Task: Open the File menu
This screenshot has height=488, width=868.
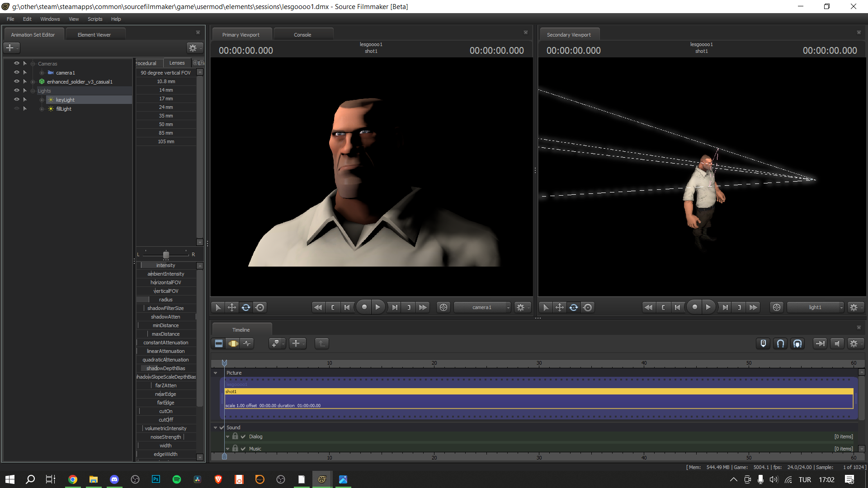Action: click(x=10, y=19)
